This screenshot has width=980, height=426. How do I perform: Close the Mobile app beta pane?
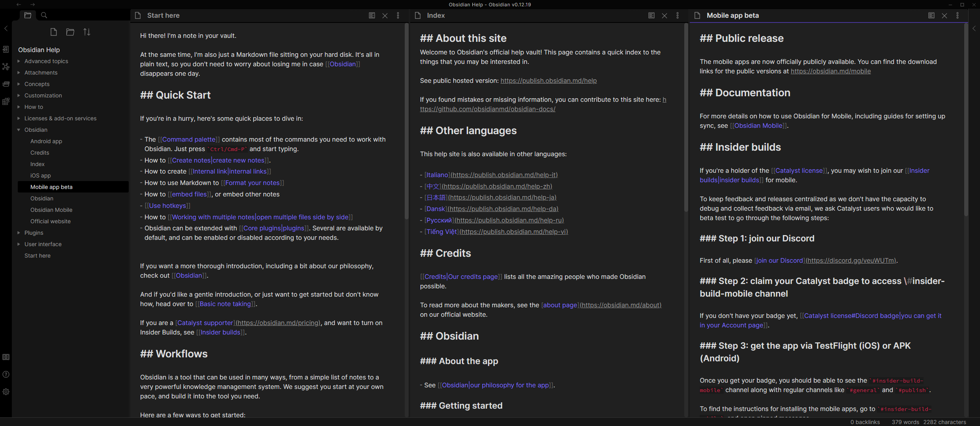tap(944, 15)
